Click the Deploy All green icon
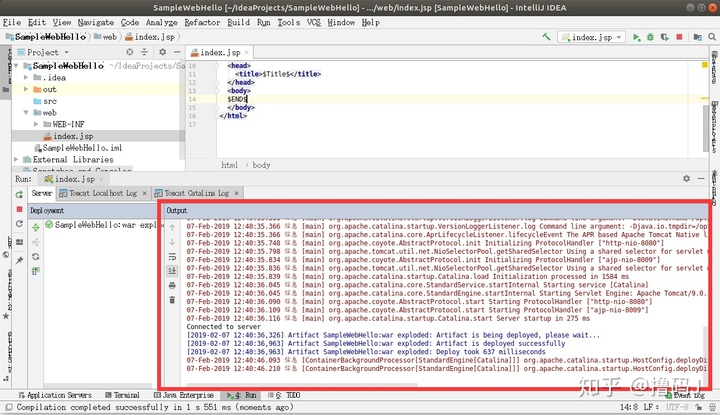The image size is (720, 415). [x=35, y=227]
